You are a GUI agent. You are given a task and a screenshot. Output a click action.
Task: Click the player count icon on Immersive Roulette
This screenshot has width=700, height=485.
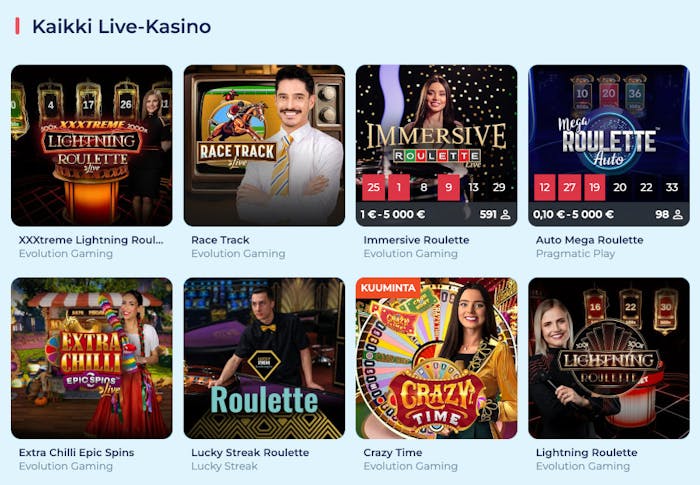(505, 214)
